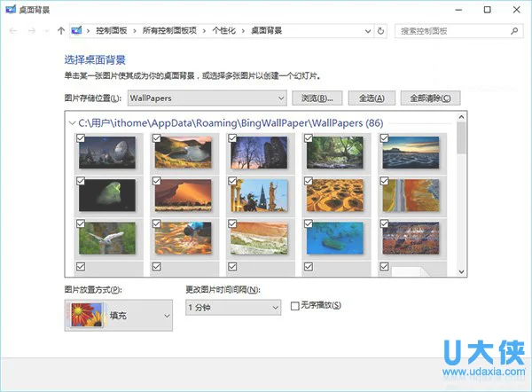
Task: Open the WallPapers picture location dropdown
Action: pyautogui.click(x=207, y=98)
